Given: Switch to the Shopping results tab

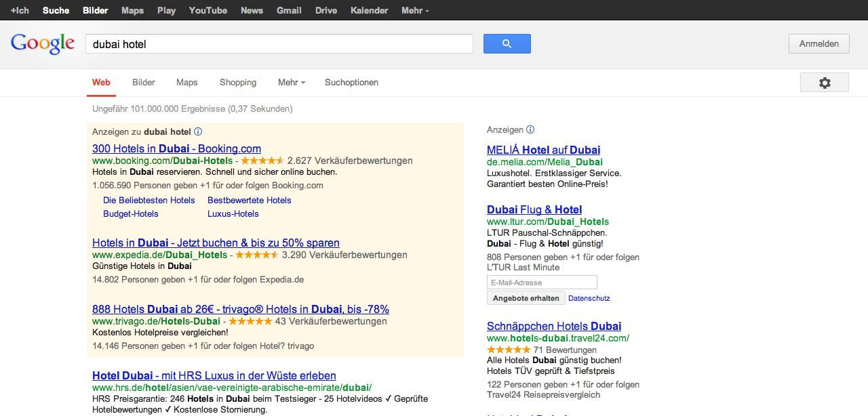Looking at the screenshot, I should click(238, 83).
